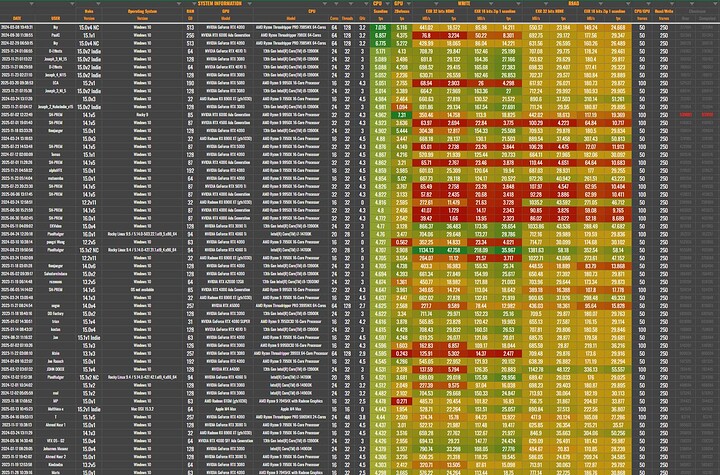Select CPU Scanline value 7.076
The image size is (720, 475).
[381, 28]
